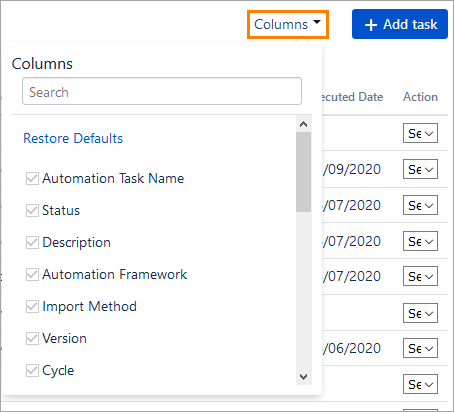Toggle the Automation Framework checkbox
This screenshot has height=412, width=454.
[32, 274]
